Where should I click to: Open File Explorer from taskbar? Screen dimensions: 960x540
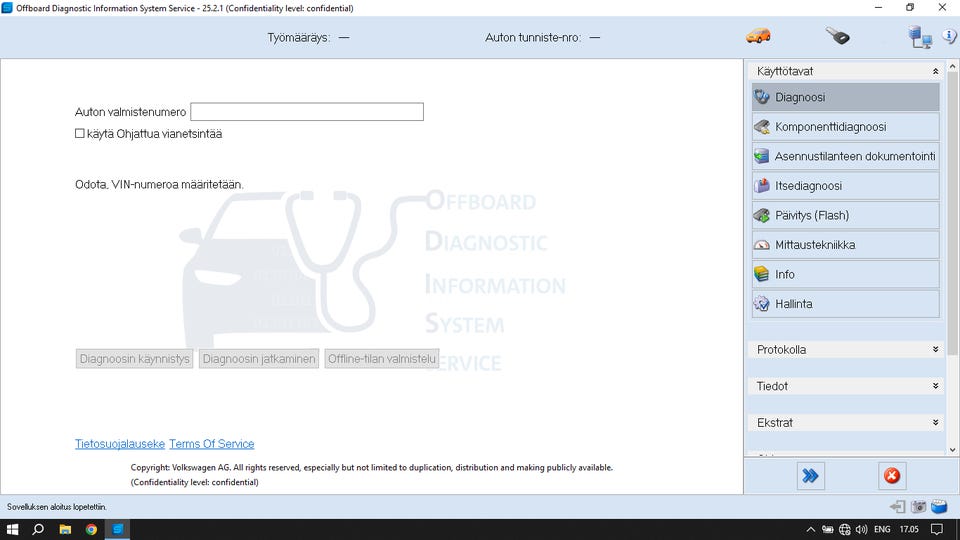[65, 529]
